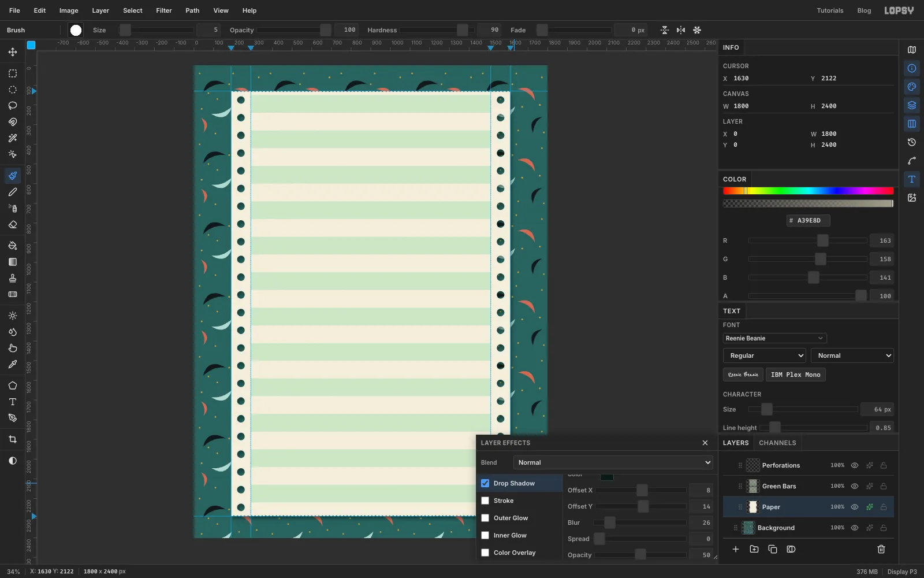Open the Blog link

(864, 10)
